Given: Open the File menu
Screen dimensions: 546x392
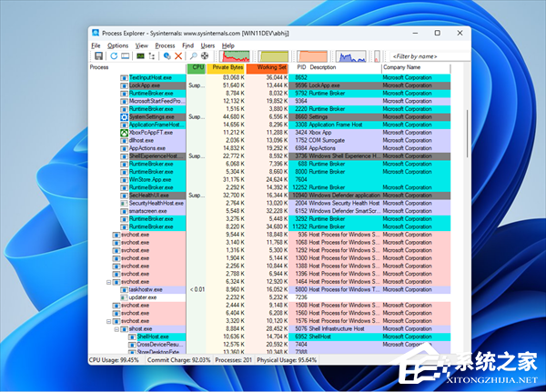Looking at the screenshot, I should [x=96, y=45].
